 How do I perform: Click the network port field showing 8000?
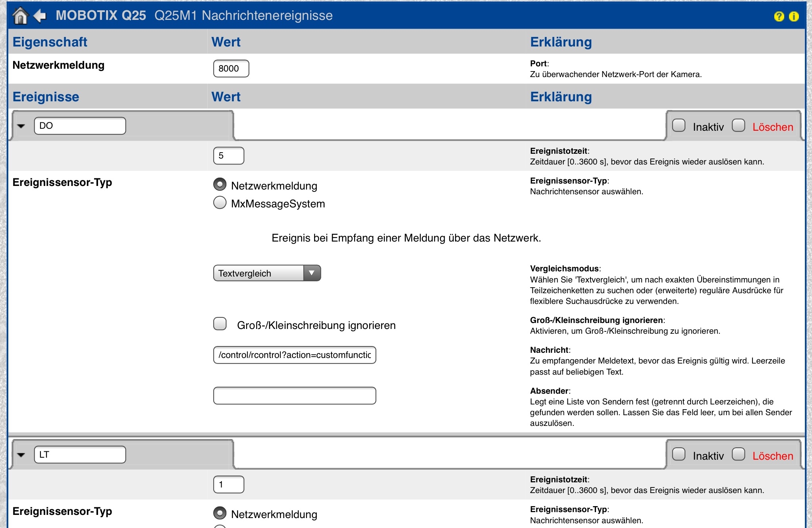(231, 69)
